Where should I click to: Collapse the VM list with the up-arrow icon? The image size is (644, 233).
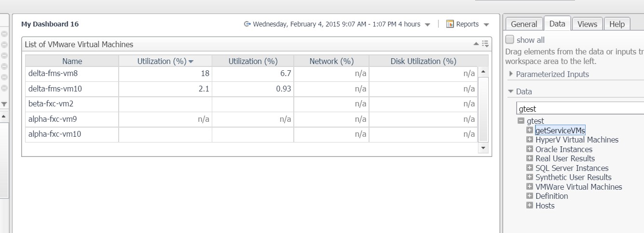pyautogui.click(x=477, y=44)
